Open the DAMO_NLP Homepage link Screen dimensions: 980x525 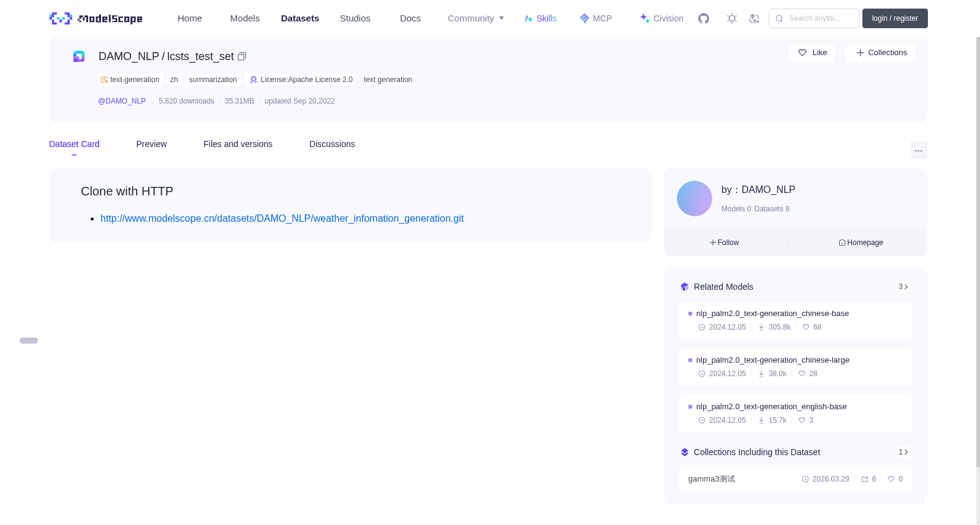pyautogui.click(x=861, y=243)
